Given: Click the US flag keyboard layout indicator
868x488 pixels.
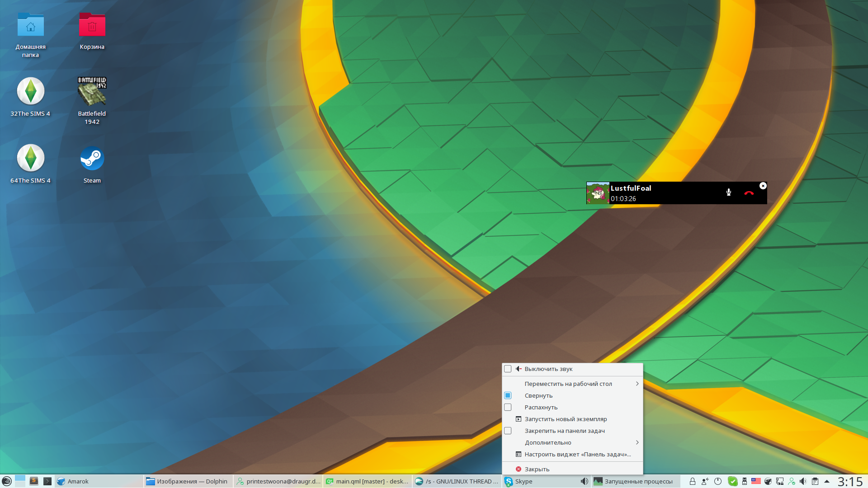Looking at the screenshot, I should [x=756, y=481].
